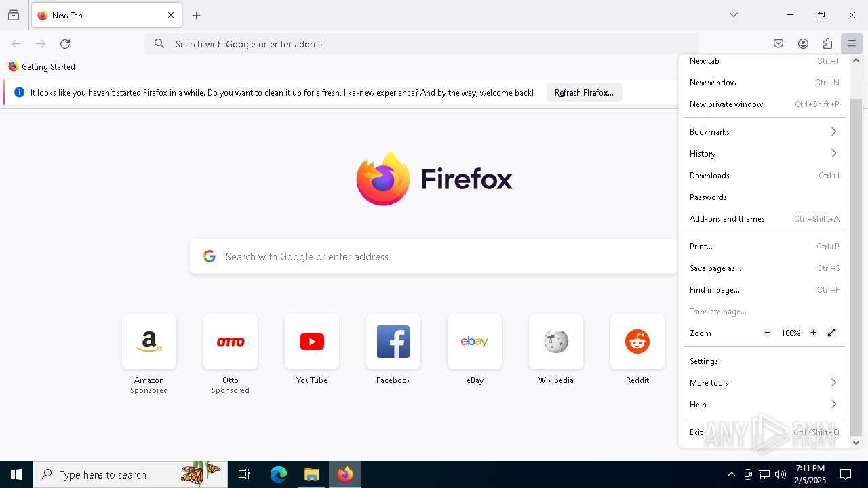This screenshot has height=488, width=868.
Task: Choose Save page as...
Action: click(764, 268)
